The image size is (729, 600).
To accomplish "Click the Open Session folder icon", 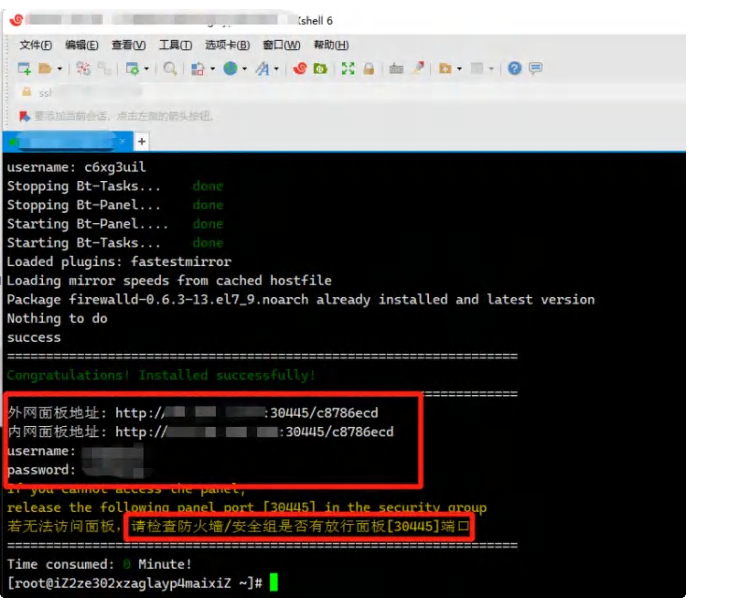I will [45, 69].
